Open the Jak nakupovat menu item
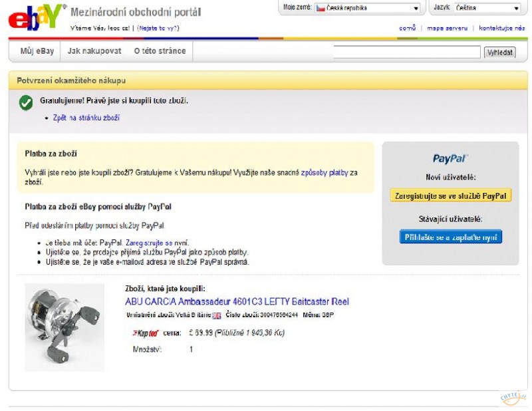532x411 pixels. pos(94,51)
